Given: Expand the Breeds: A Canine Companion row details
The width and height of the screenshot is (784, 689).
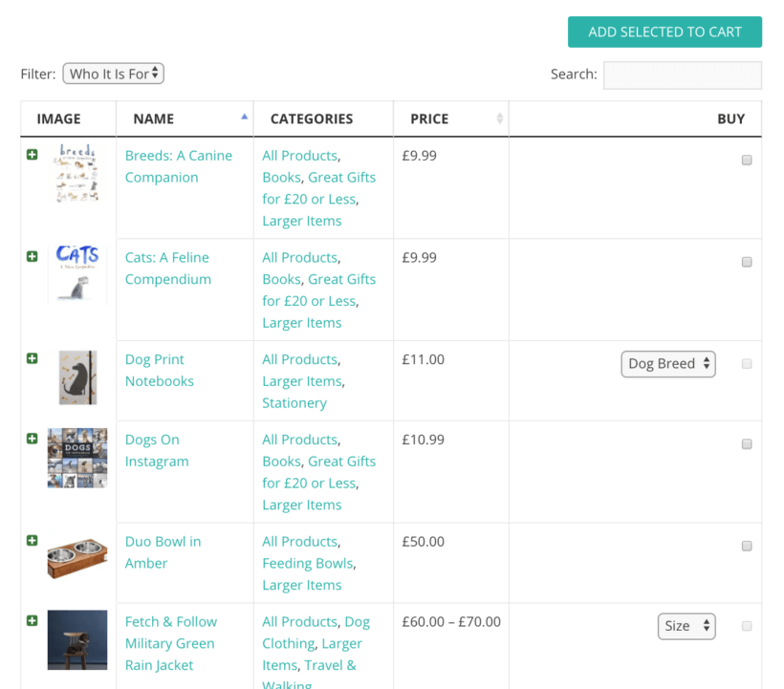Looking at the screenshot, I should click(x=32, y=154).
